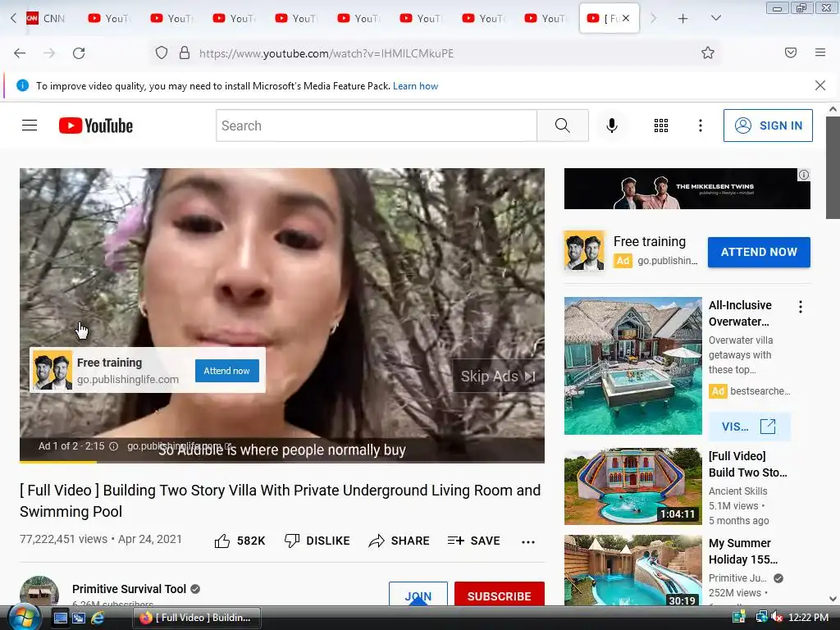
Task: Open Primitive Survival Tool channel name
Action: (x=129, y=589)
